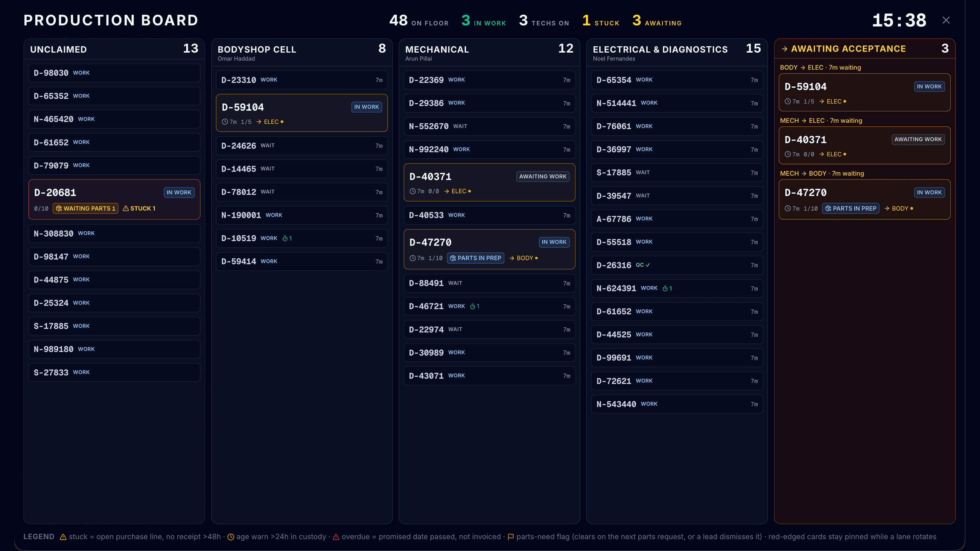980x551 pixels.
Task: Open the D-47270 card in Awaiting Acceptance
Action: (x=864, y=199)
